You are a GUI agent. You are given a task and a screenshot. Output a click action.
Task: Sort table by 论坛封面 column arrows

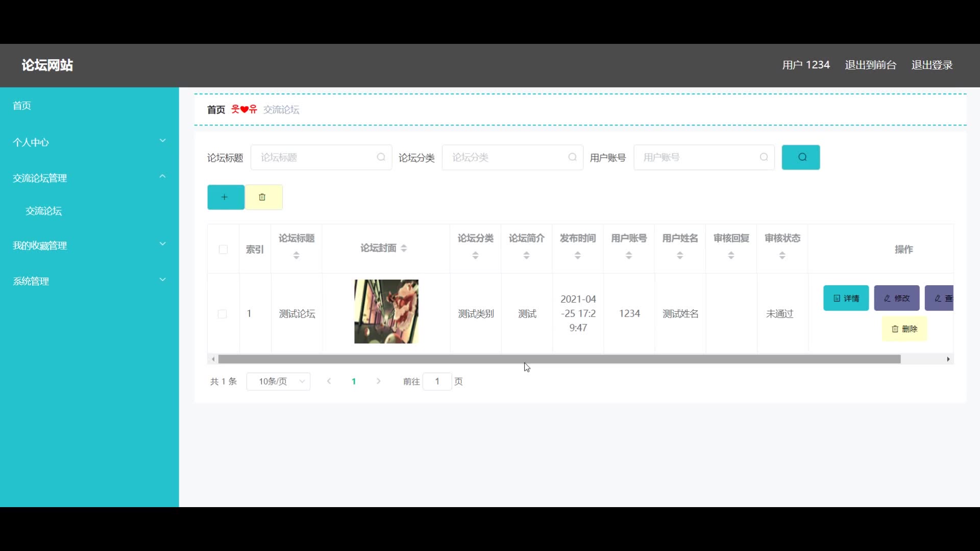404,248
